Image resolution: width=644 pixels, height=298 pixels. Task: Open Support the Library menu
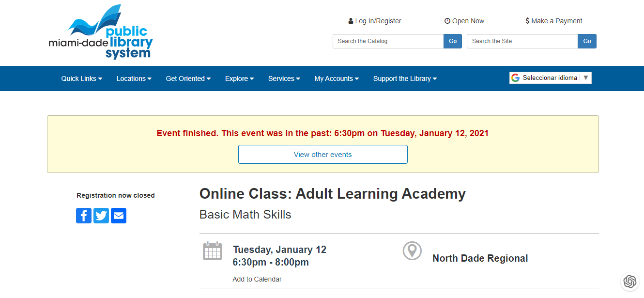click(405, 78)
